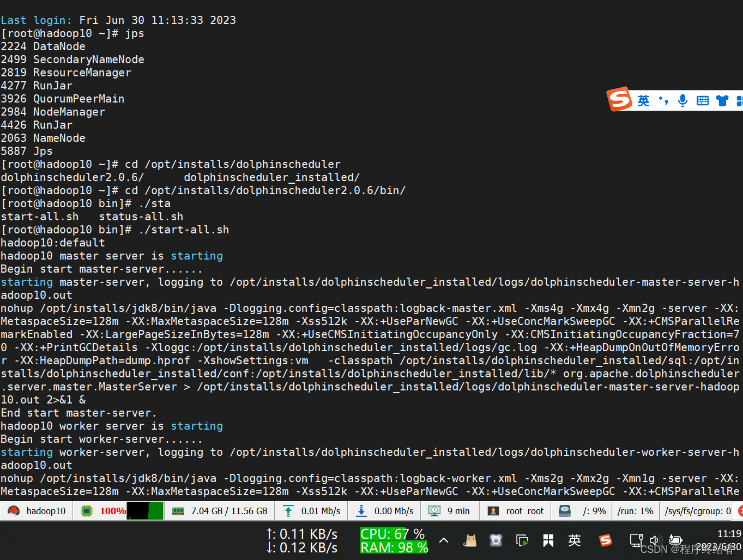Select the /run: 1% disk usage entry
Screen dimensions: 743x560
pyautogui.click(x=636, y=511)
